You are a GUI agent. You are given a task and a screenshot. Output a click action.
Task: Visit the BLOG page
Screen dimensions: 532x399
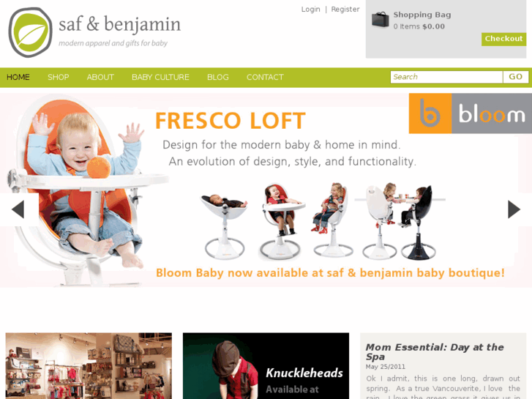(x=218, y=78)
